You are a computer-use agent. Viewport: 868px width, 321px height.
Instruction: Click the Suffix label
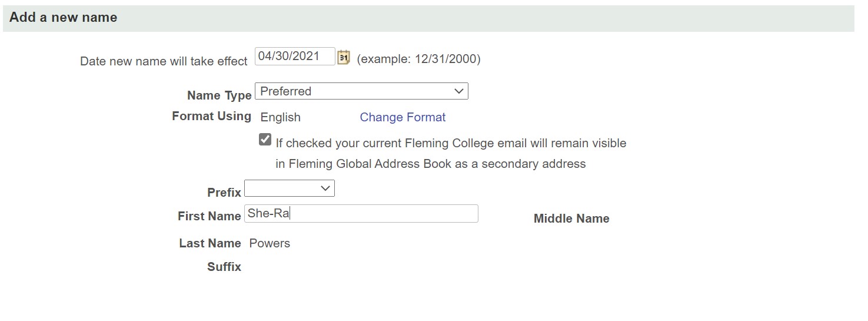coord(224,267)
